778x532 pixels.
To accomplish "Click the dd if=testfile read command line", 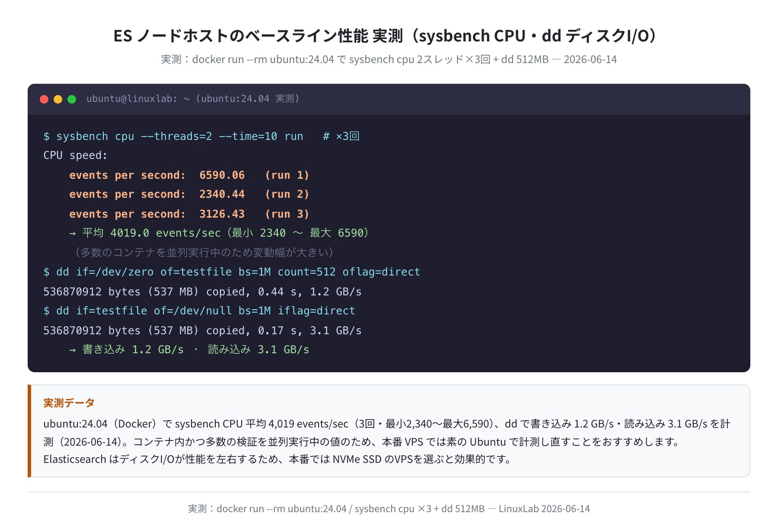I will 199,311.
